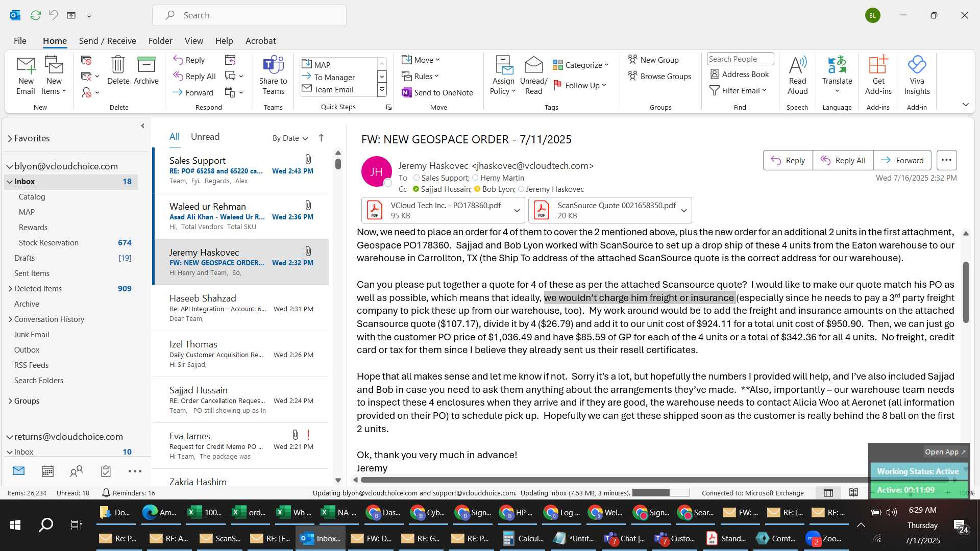Image resolution: width=980 pixels, height=551 pixels.
Task: Click Unread/Read envelope icon
Action: coord(533,76)
